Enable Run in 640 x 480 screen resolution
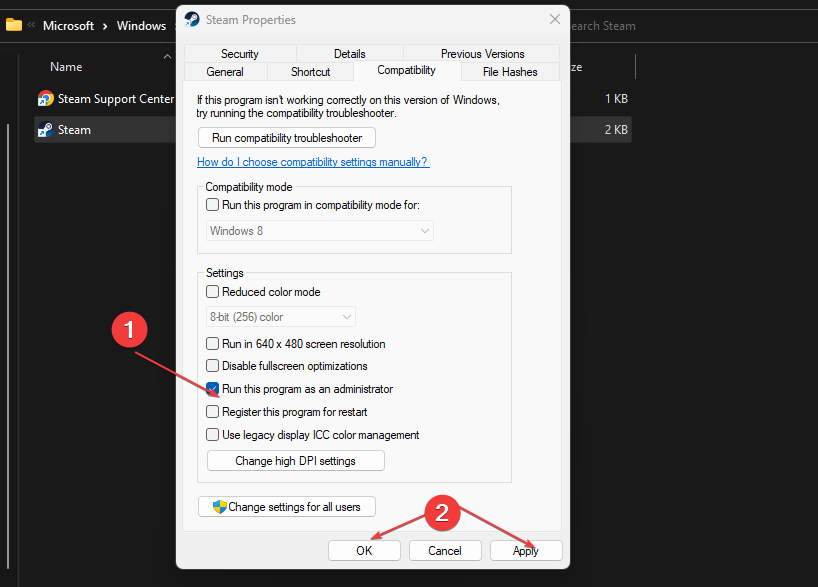This screenshot has width=818, height=587. [212, 343]
